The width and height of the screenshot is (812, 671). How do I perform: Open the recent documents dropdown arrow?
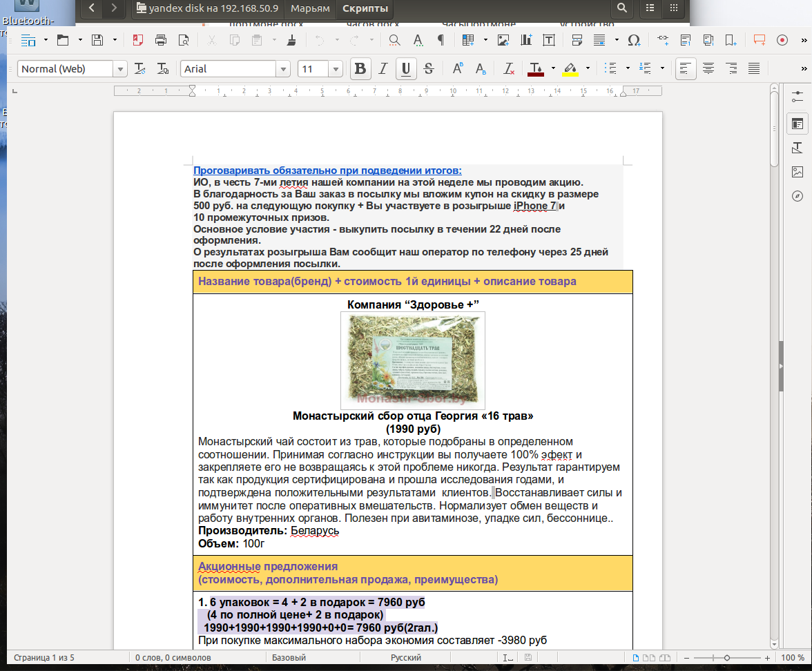(x=80, y=40)
